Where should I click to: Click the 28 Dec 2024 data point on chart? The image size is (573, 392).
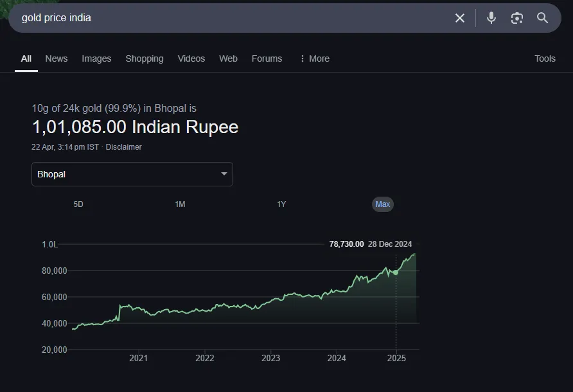[396, 272]
